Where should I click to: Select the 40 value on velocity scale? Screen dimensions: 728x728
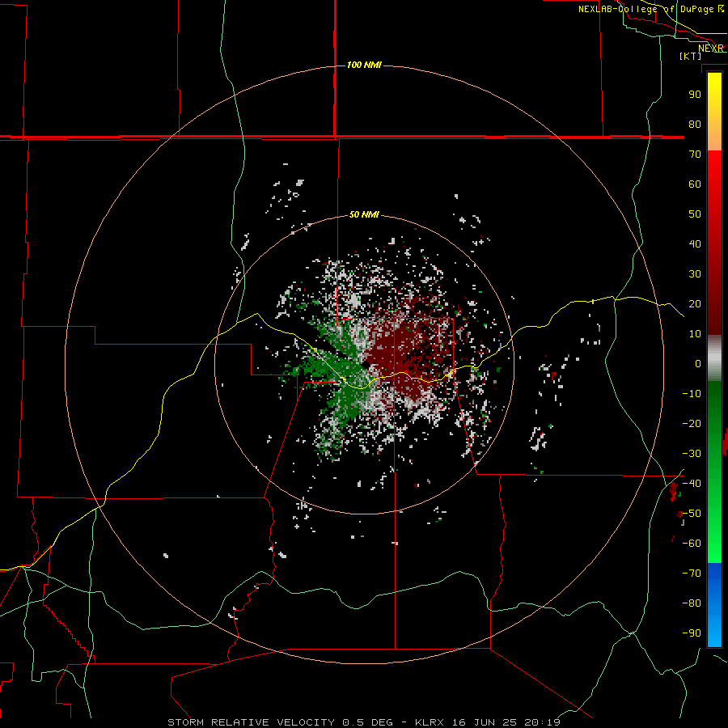coord(695,243)
